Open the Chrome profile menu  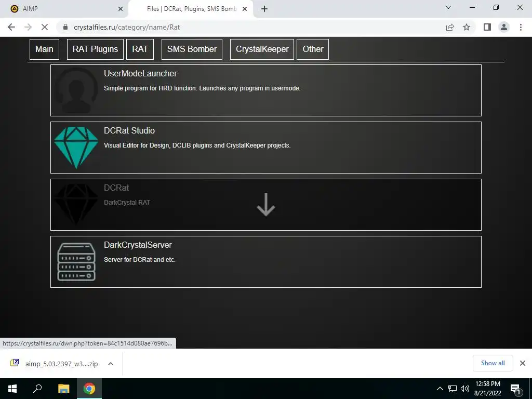click(504, 27)
